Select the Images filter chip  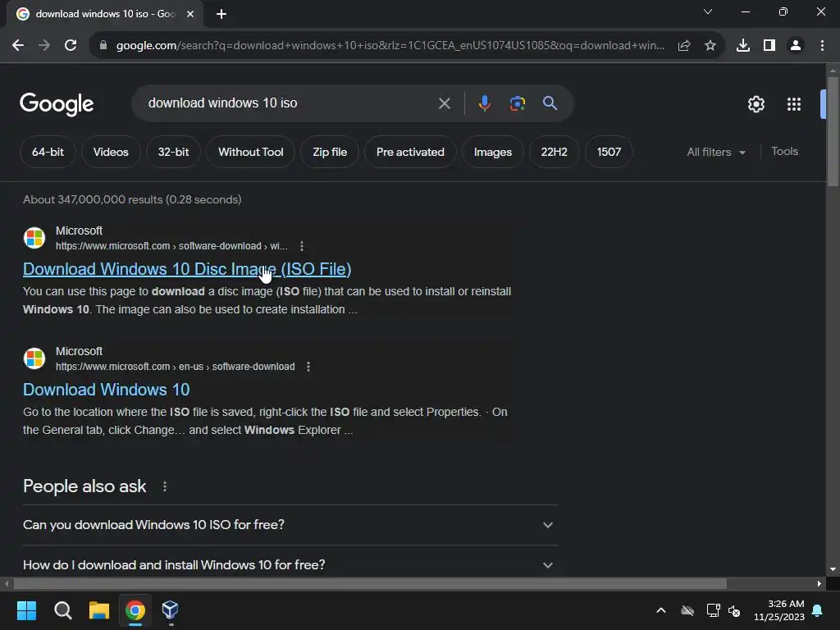(x=493, y=152)
